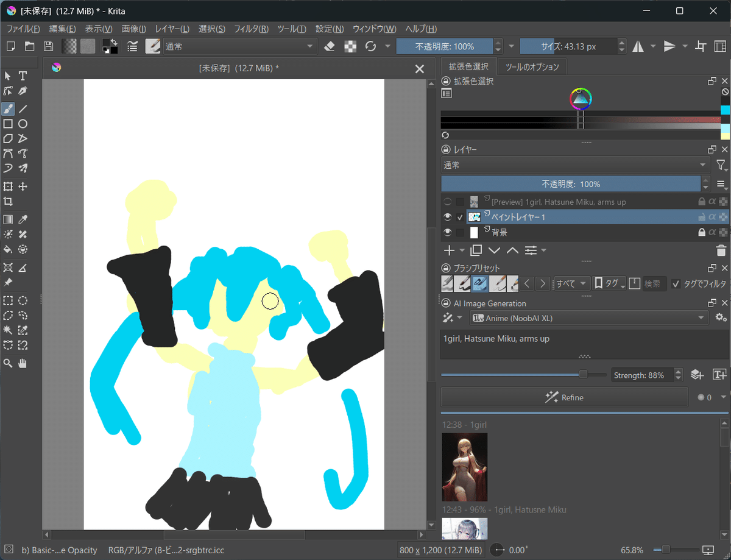Image resolution: width=731 pixels, height=560 pixels.
Task: Open the フィルタ menu
Action: pyautogui.click(x=252, y=29)
